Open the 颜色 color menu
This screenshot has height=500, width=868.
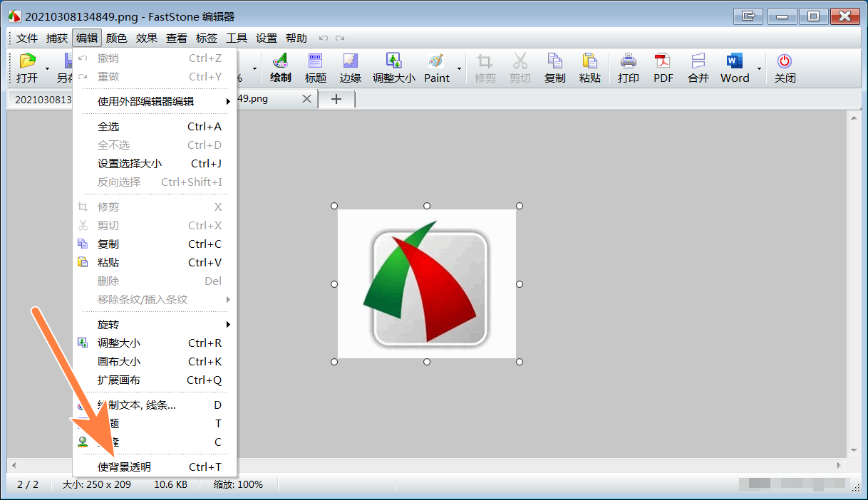(x=117, y=38)
